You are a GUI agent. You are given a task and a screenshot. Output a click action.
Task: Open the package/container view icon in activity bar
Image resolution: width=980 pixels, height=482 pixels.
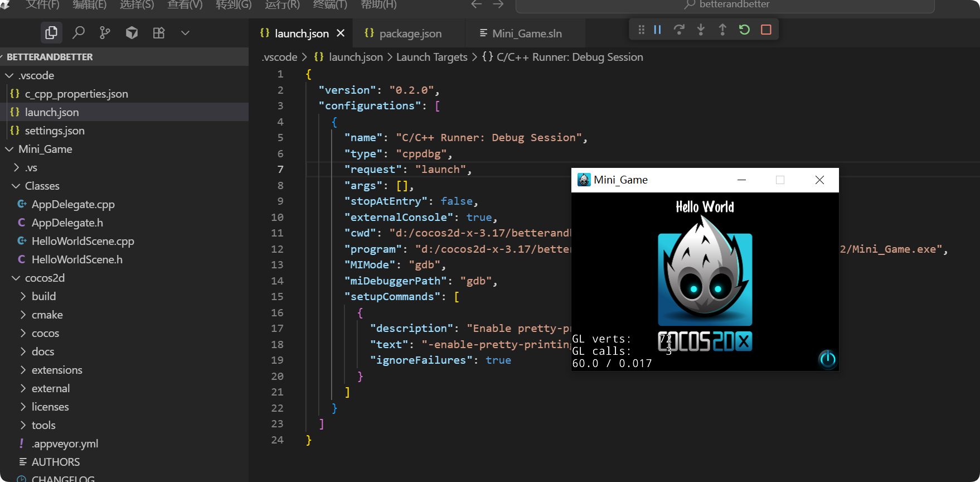(132, 33)
